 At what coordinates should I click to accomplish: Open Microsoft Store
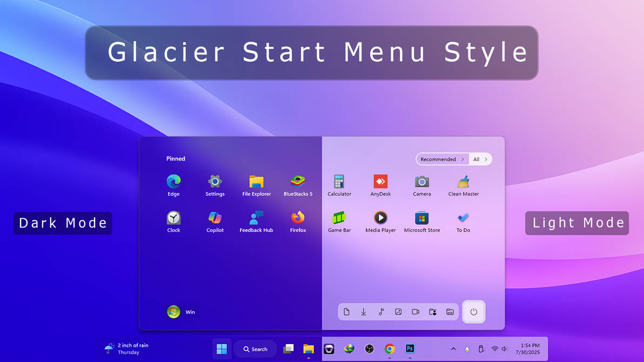(x=421, y=218)
